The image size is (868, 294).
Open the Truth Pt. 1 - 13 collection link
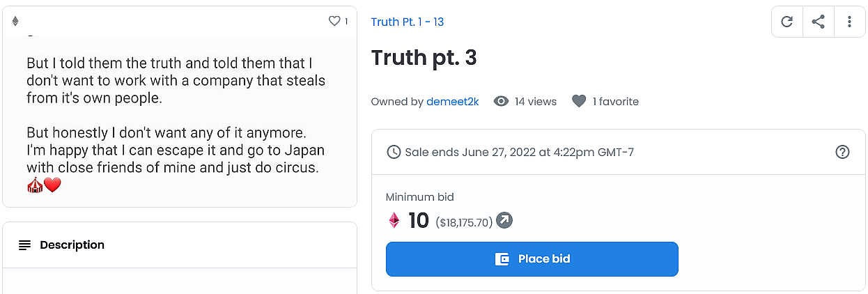pyautogui.click(x=408, y=22)
